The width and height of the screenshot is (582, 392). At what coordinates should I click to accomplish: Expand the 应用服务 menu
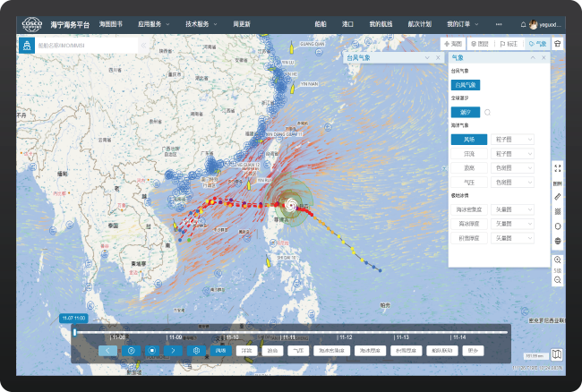156,24
